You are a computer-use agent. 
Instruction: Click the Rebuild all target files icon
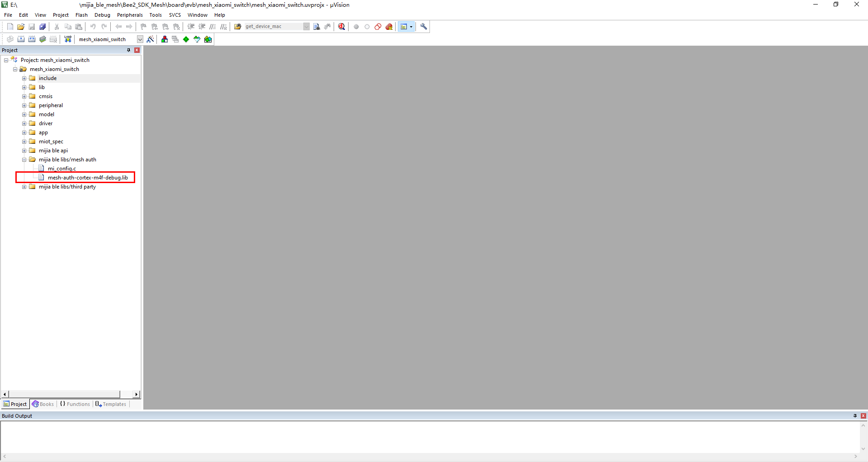(x=32, y=39)
